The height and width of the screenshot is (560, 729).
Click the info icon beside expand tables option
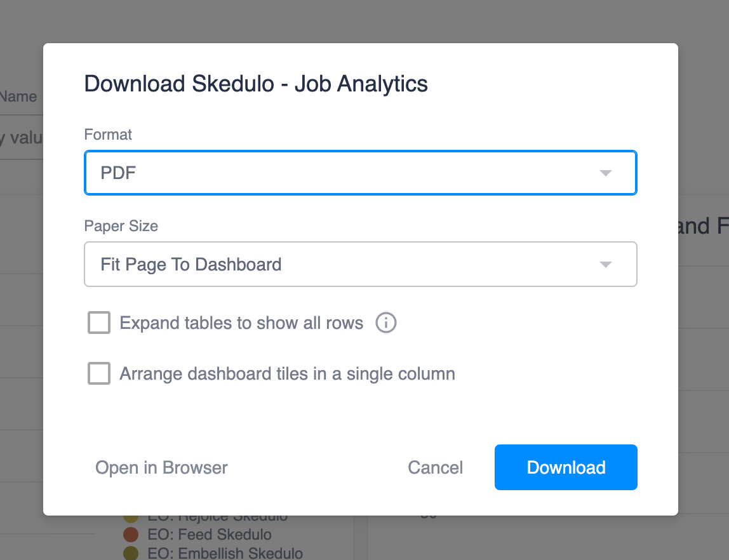click(385, 323)
